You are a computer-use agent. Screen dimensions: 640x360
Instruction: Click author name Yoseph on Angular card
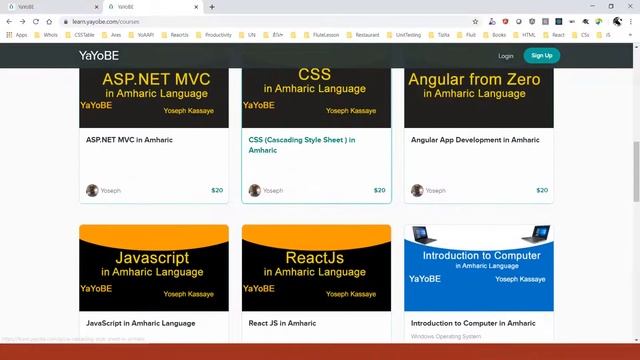tap(436, 191)
